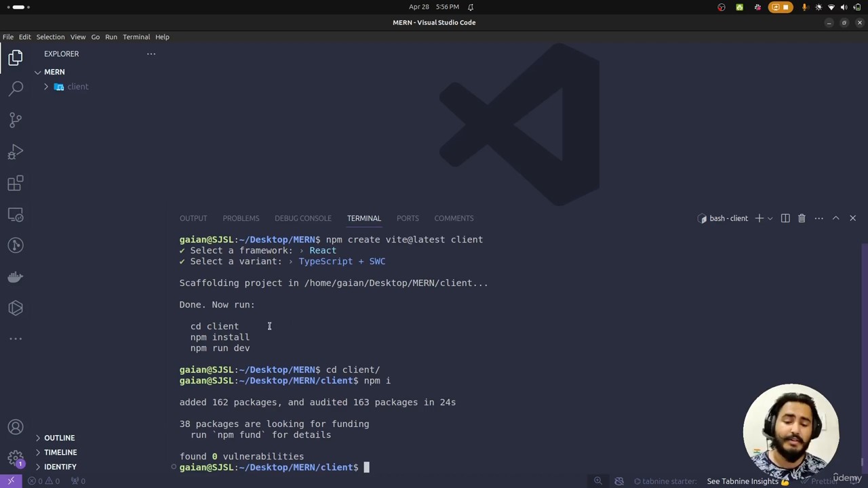This screenshot has height=488, width=868.
Task: Click 'npm run dev' text in terminal
Action: [x=220, y=348]
